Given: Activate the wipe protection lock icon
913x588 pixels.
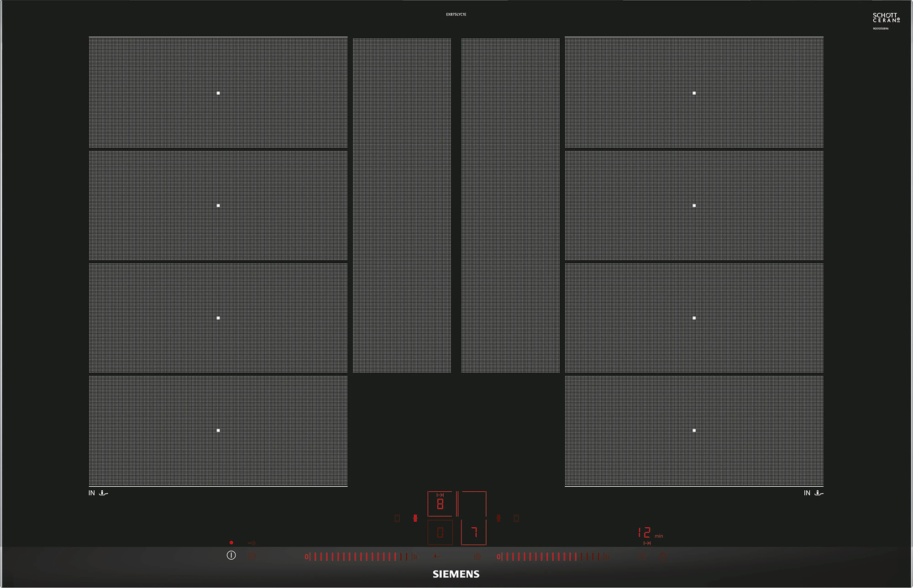Looking at the screenshot, I should [252, 556].
